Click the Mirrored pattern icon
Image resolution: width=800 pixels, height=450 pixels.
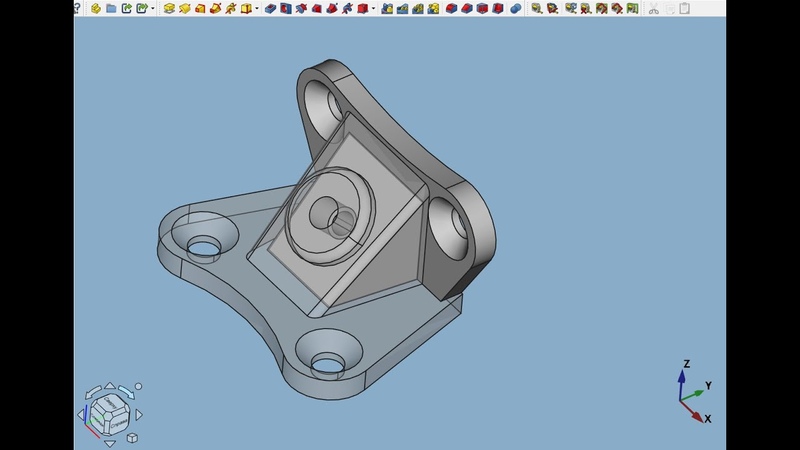(387, 8)
